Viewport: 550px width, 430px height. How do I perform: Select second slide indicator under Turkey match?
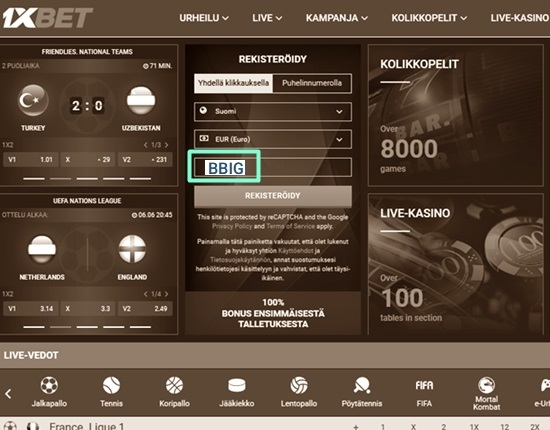(60, 179)
